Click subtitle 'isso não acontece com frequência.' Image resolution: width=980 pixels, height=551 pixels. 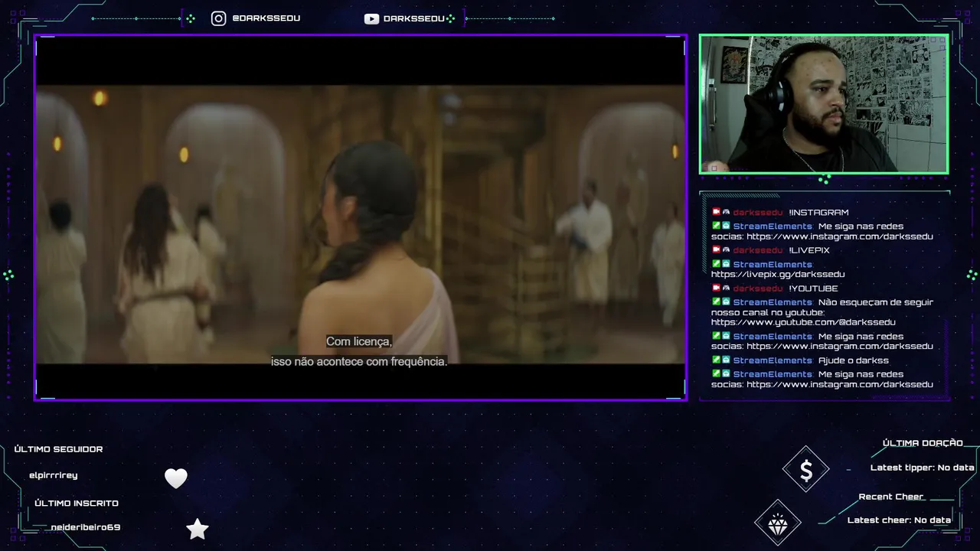359,361
